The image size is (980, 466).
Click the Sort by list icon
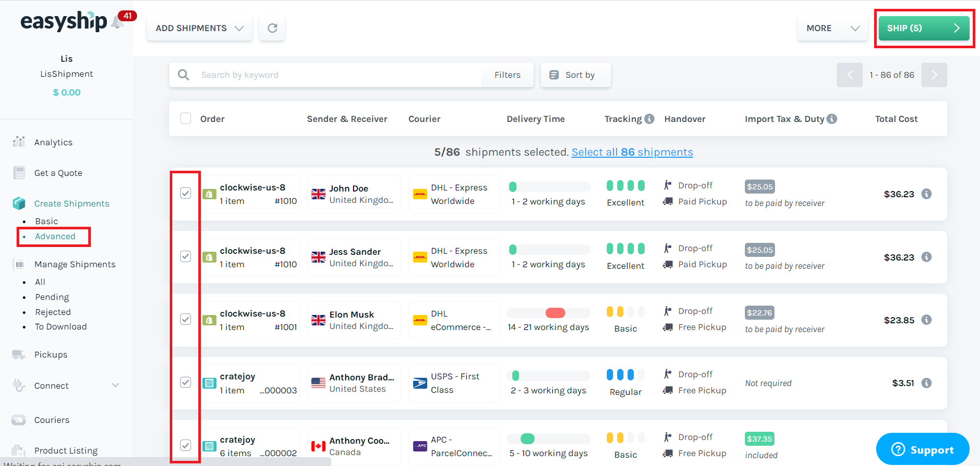pos(554,75)
